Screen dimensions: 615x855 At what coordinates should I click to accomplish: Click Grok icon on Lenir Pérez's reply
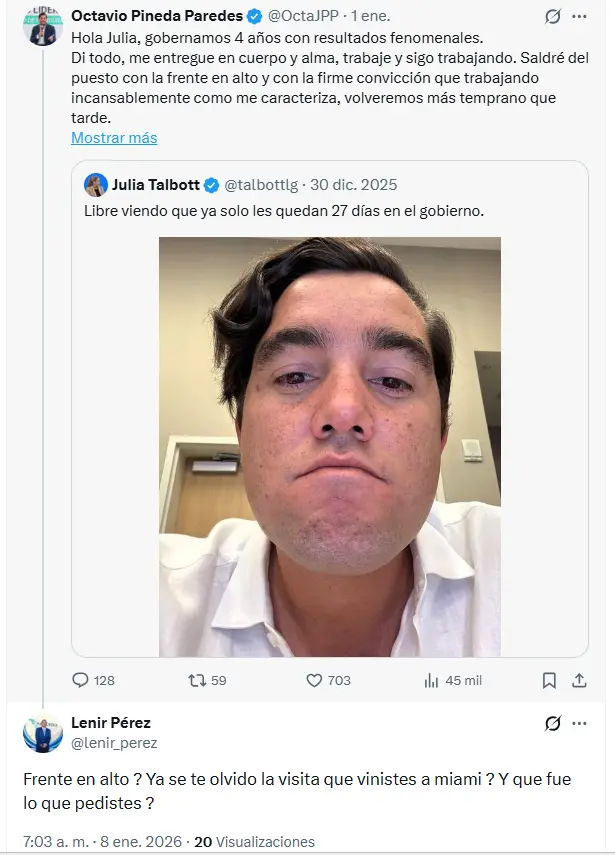[552, 723]
